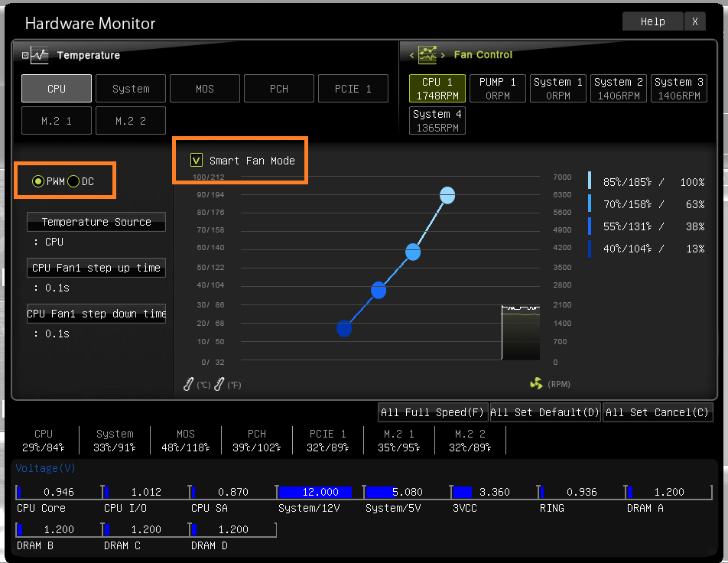This screenshot has height=563, width=728.
Task: Click the System 33°C/91°F reading
Action: pyautogui.click(x=115, y=441)
